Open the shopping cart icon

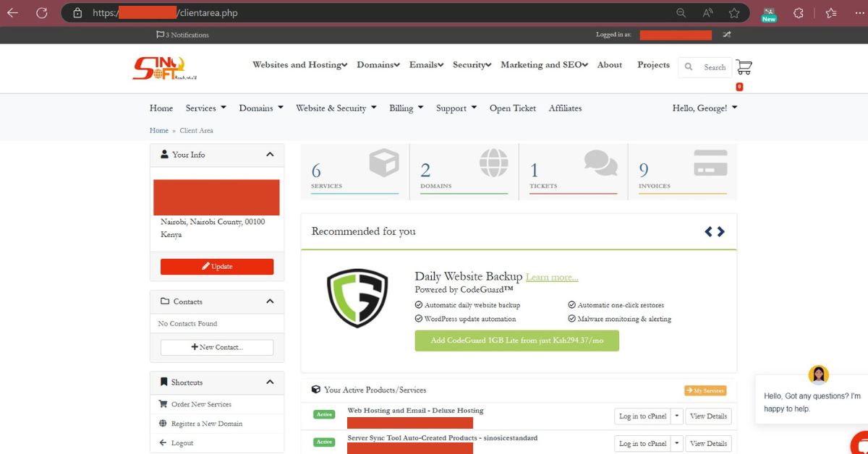click(x=744, y=67)
